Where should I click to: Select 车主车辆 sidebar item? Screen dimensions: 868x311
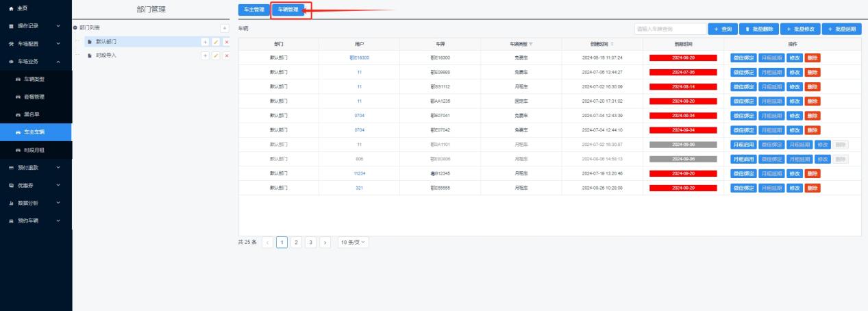[x=36, y=132]
